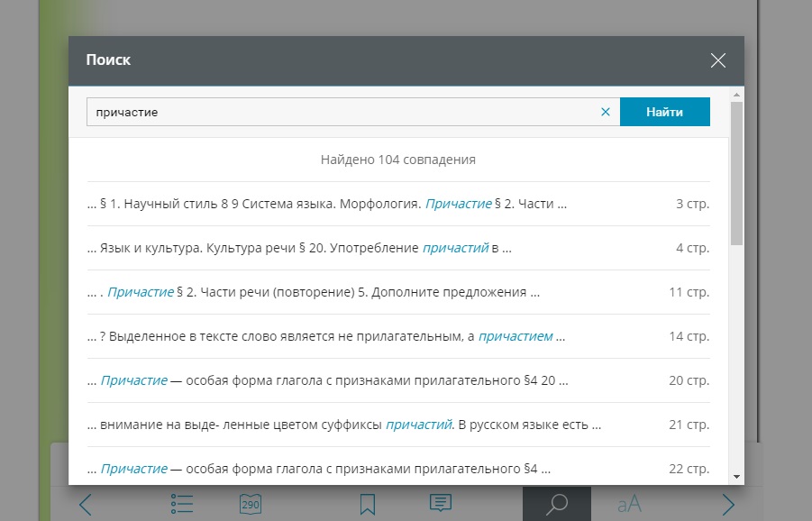The height and width of the screenshot is (521, 812).
Task: Open the result mentioning Выделенное в тексте слово
Action: tap(398, 336)
